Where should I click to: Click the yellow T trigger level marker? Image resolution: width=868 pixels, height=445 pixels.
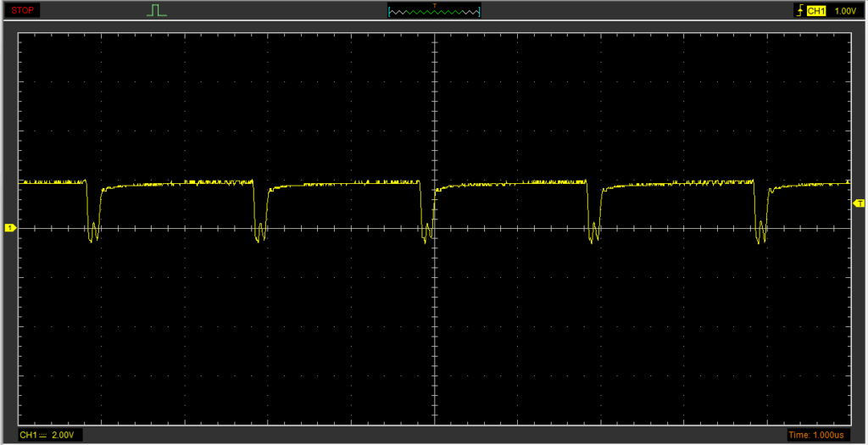[x=859, y=203]
